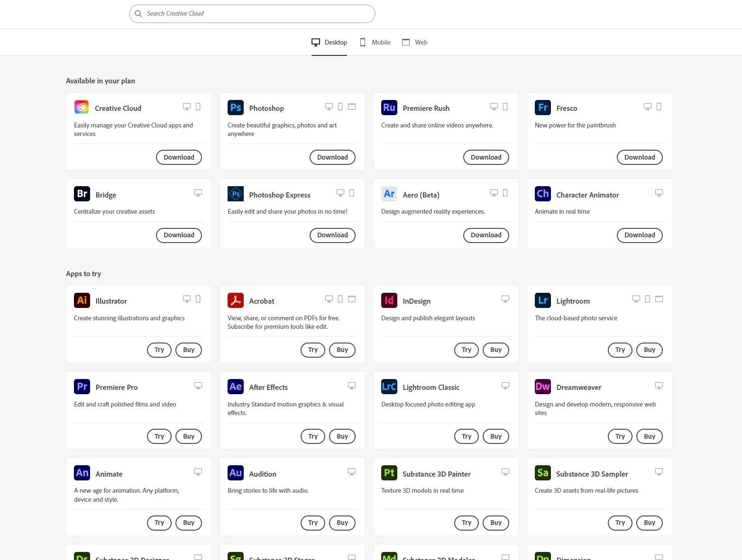Click the After Effects Ae icon

click(236, 386)
